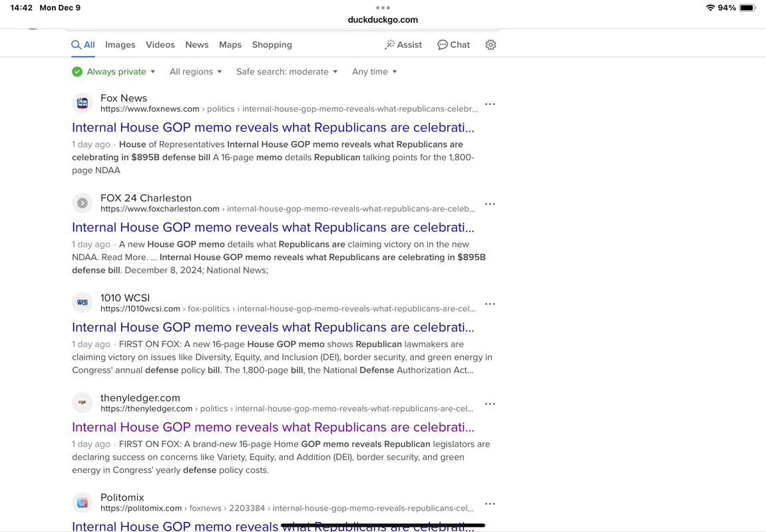This screenshot has height=532, width=766.
Task: Expand the Always private dropdown
Action: click(120, 72)
